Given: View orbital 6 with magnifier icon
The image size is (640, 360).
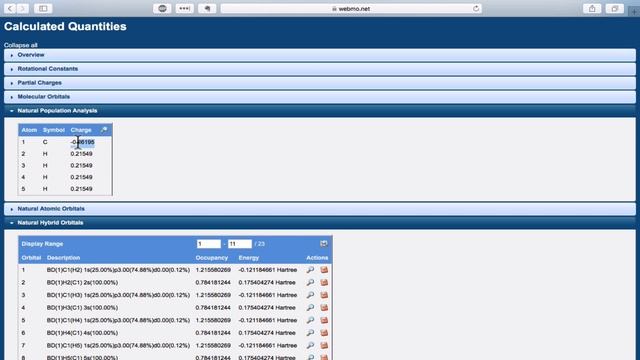Looking at the screenshot, I should [x=310, y=333].
